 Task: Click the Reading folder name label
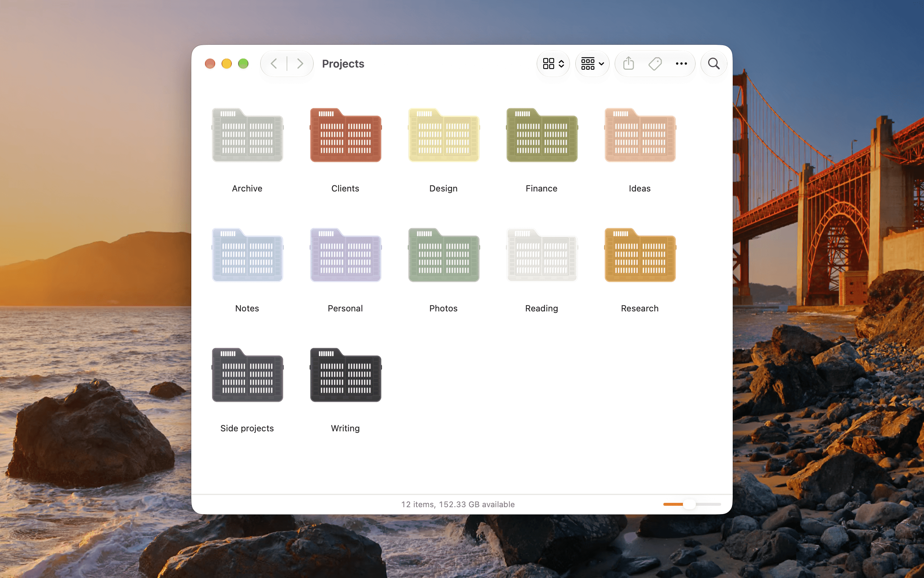(x=541, y=309)
